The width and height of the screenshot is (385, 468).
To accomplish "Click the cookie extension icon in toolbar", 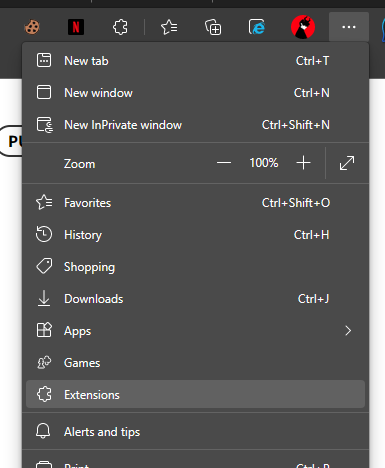I will 32,27.
